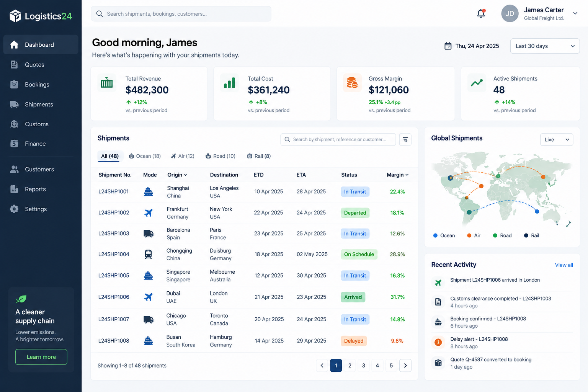Click the Gross Margin coins icon
Screen dimensions: 588x392
352,83
